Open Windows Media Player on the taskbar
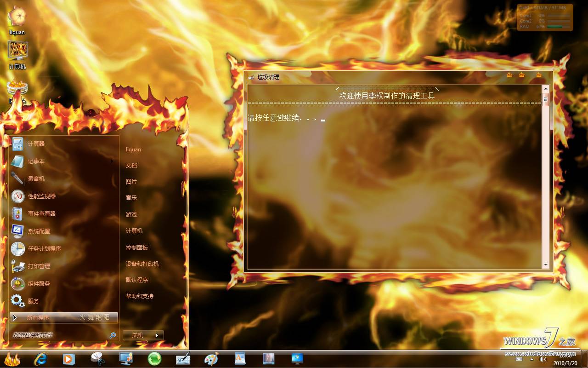 click(68, 358)
